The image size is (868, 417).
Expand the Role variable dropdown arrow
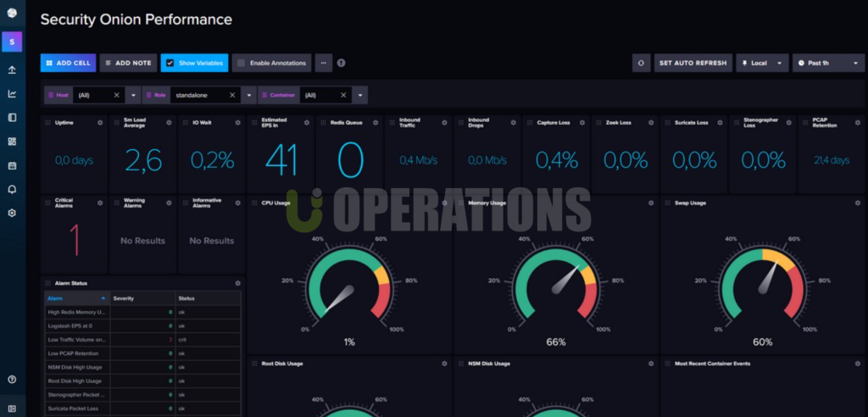coord(248,95)
